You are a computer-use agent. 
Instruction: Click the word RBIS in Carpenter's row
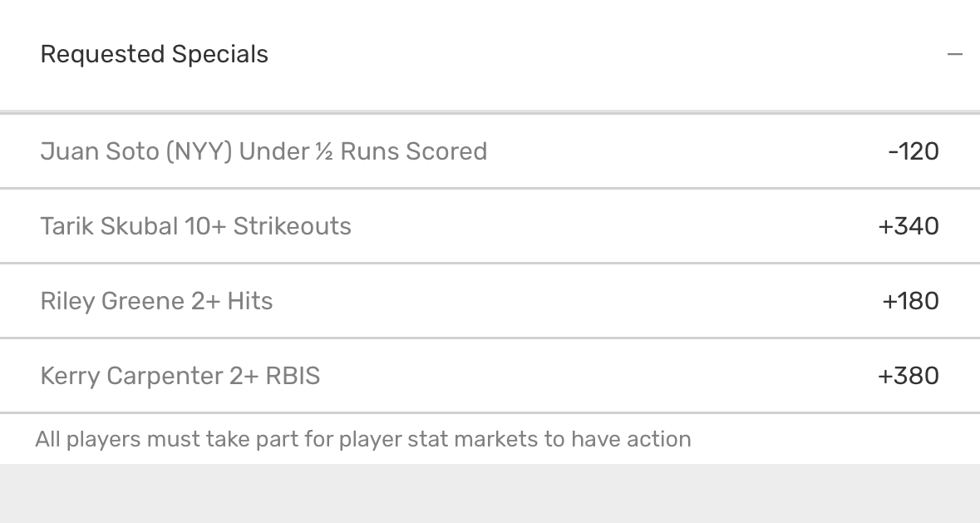293,376
